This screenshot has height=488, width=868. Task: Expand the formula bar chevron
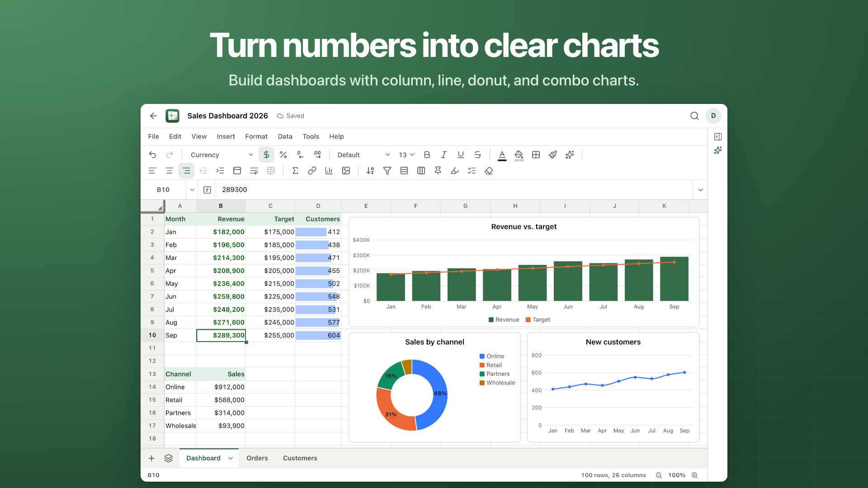[700, 190]
